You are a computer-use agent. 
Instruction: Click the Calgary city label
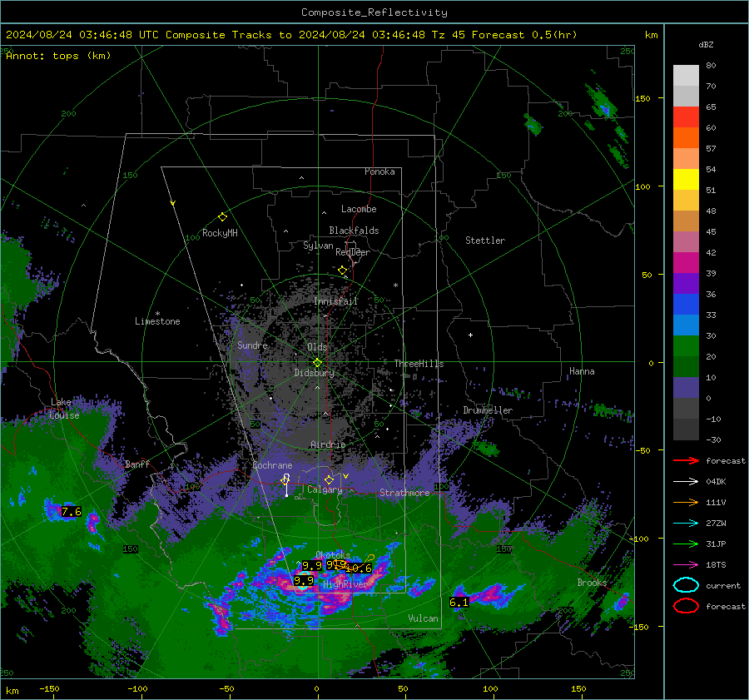[x=325, y=489]
